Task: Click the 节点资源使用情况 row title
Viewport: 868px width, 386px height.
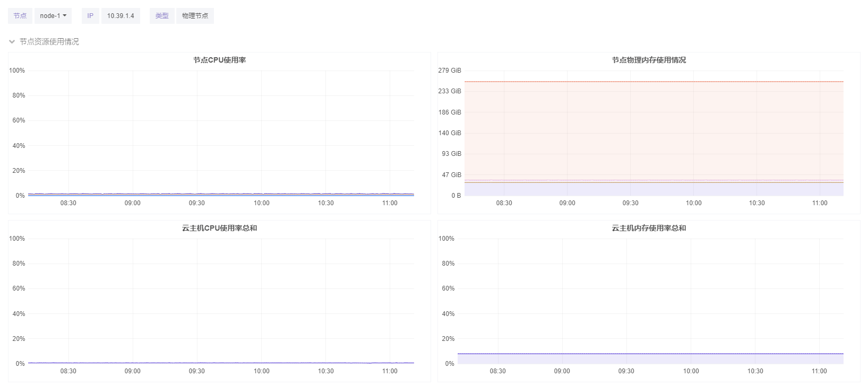Action: tap(49, 42)
